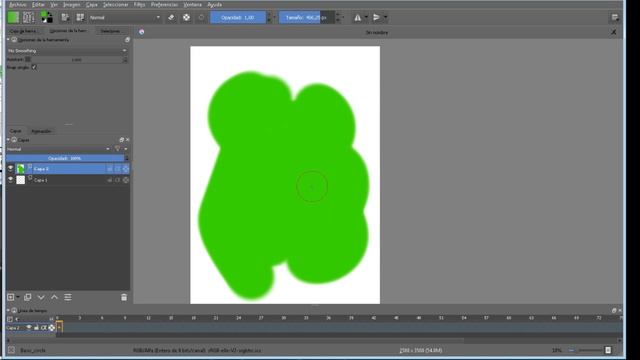Toggle preserve alpha in toolbar
This screenshot has height=360, width=640.
(x=187, y=18)
